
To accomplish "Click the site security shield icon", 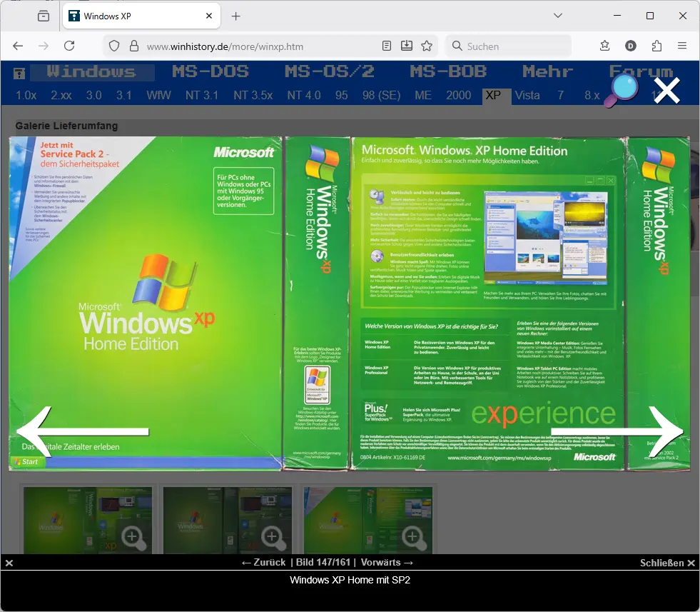I will point(113,46).
